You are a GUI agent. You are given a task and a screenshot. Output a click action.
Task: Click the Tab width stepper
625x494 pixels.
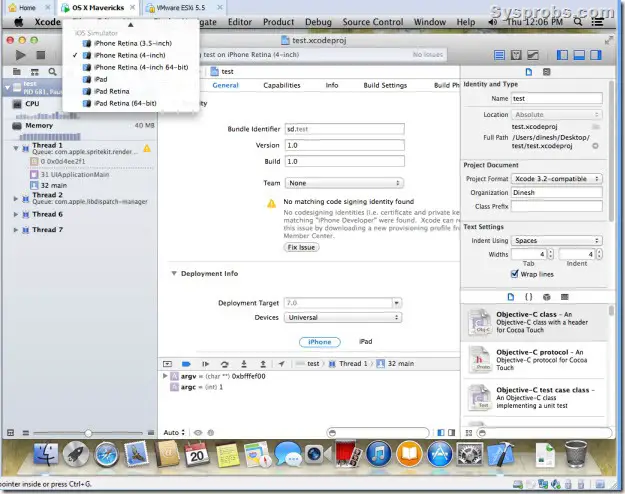[550, 254]
